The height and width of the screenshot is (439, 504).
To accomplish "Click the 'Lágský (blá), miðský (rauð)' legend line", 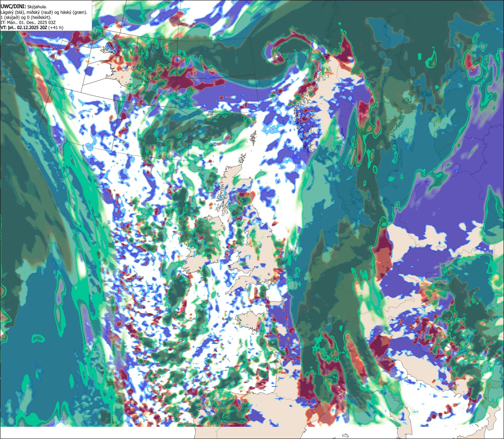I will click(44, 12).
